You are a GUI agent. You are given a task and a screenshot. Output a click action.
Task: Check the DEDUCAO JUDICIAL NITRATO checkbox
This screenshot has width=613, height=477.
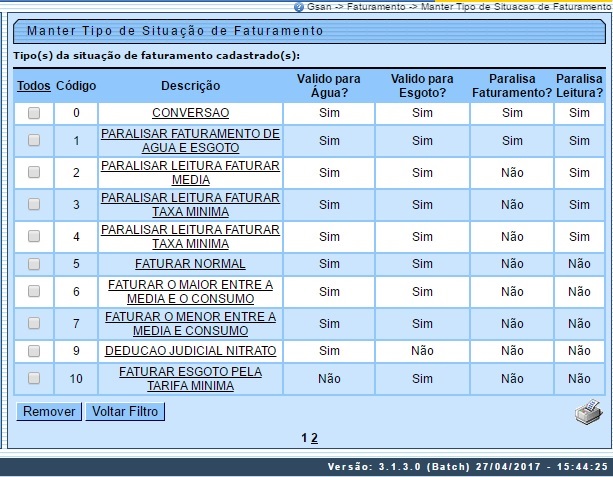(x=34, y=351)
